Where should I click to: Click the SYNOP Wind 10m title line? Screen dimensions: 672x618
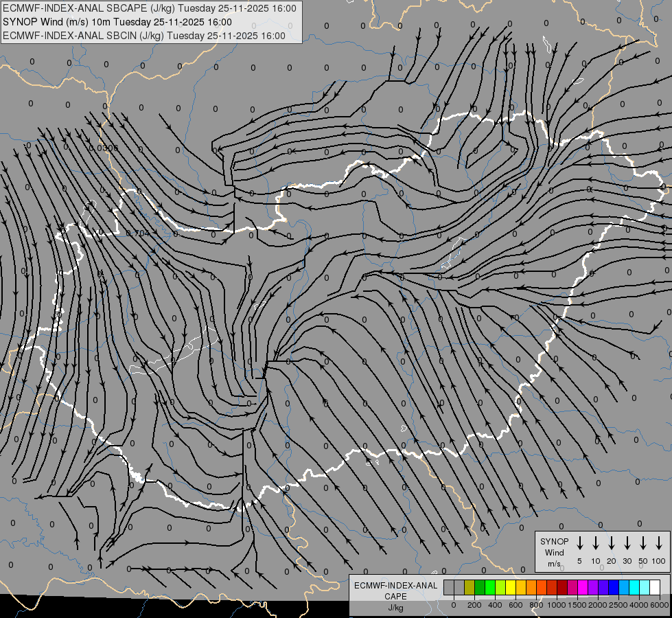117,22
